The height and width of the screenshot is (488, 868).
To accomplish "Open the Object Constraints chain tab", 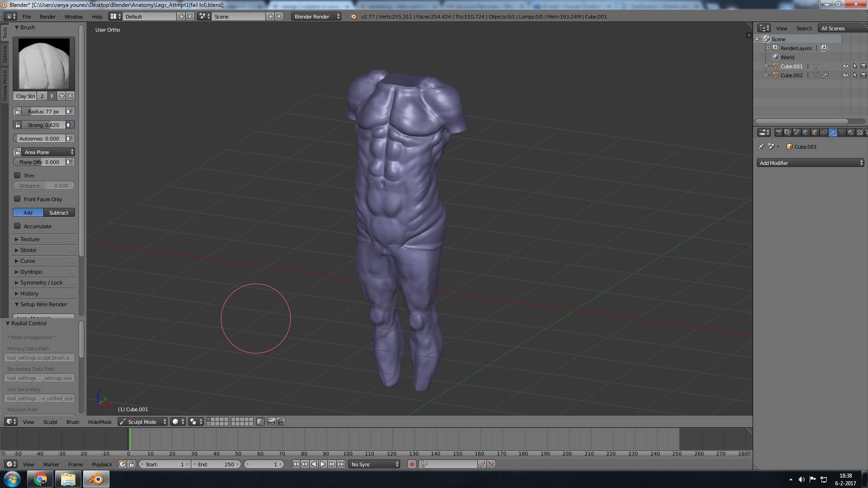I will (824, 132).
